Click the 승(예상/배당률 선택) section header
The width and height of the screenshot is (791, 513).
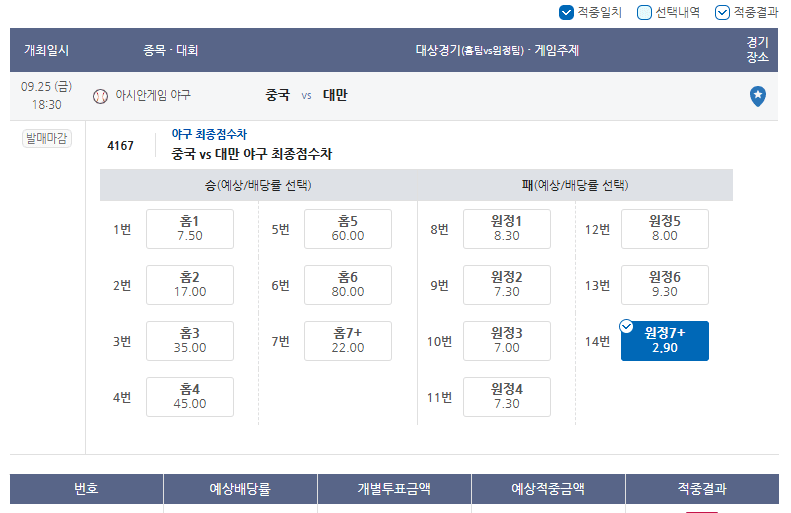(x=258, y=185)
